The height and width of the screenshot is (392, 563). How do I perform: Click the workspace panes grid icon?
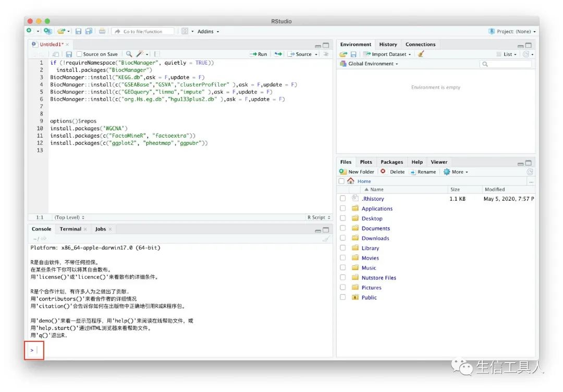click(x=185, y=31)
